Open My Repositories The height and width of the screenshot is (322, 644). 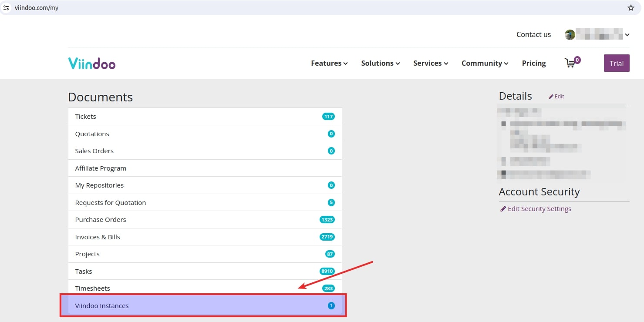coord(205,185)
